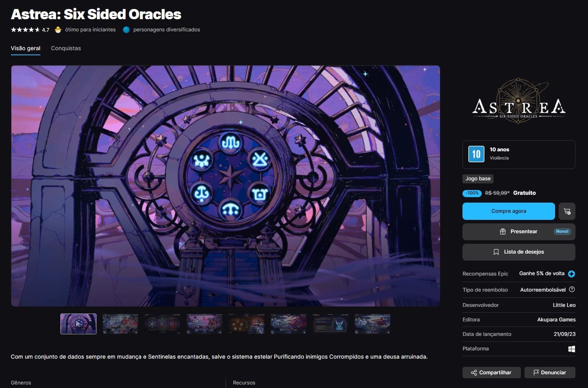Select the last screenshot thumbnail

372,324
